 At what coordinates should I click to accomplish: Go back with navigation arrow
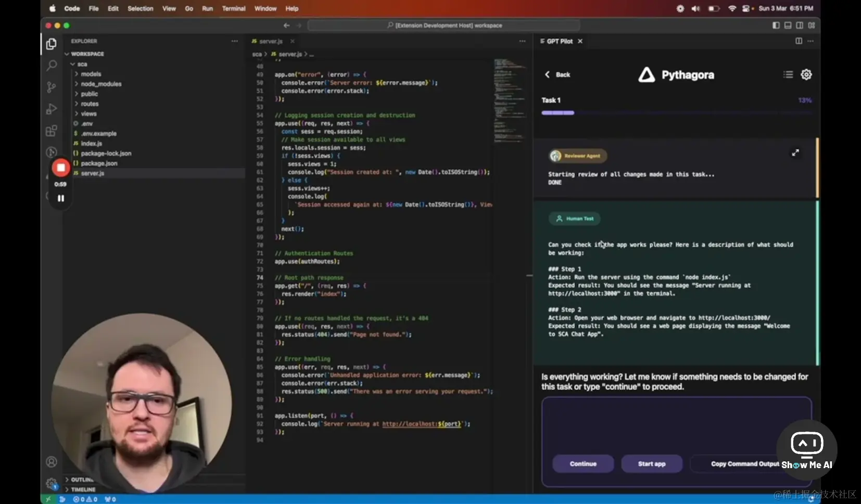tap(286, 25)
